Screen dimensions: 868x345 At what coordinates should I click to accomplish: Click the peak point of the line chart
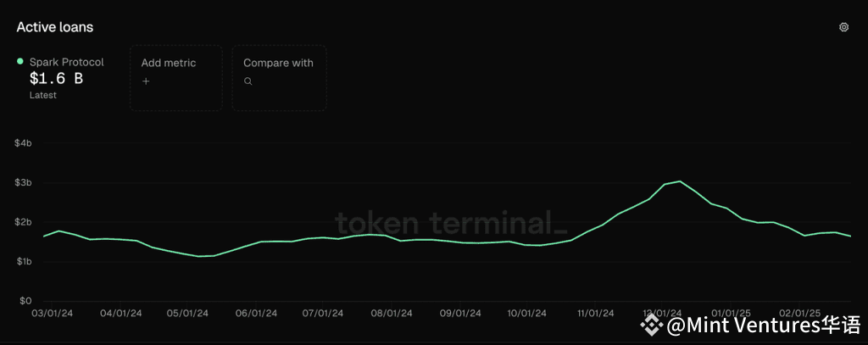coord(681,181)
